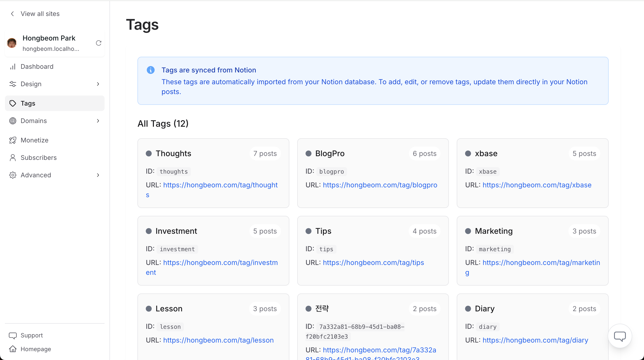The image size is (644, 360).
Task: Open the Lesson tag URL
Action: (218, 340)
